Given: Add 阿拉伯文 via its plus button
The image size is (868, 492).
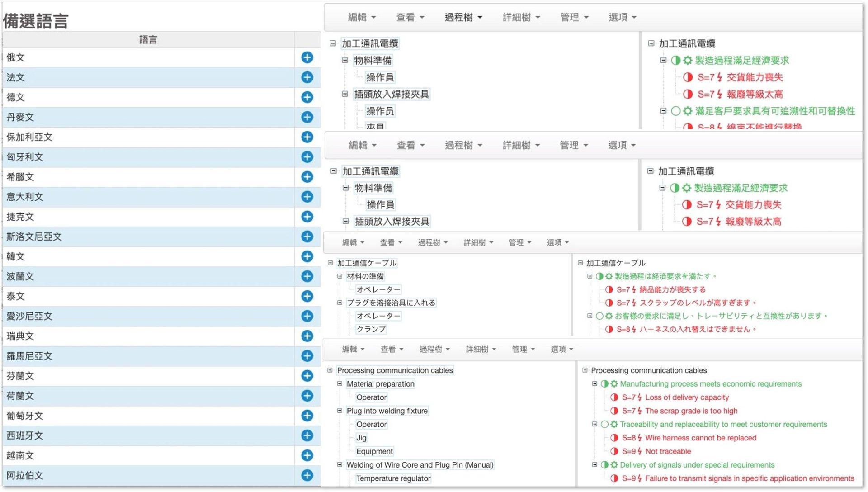Looking at the screenshot, I should [x=307, y=475].
